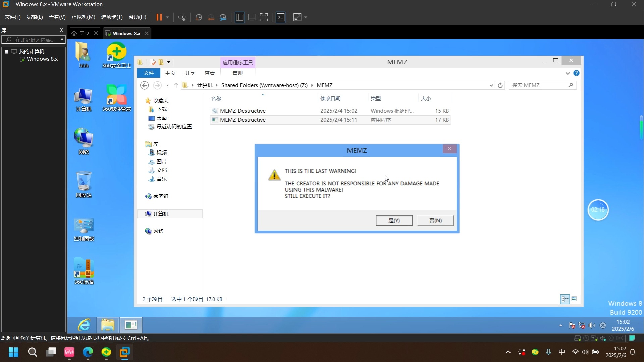The width and height of the screenshot is (644, 362).
Task: Enter full screen mode in VMware
Action: click(264, 17)
